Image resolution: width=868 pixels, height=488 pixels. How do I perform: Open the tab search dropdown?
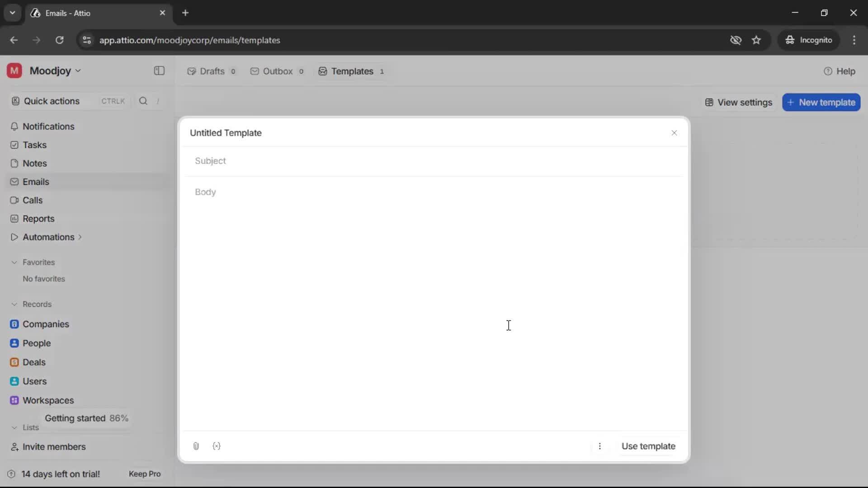pyautogui.click(x=13, y=13)
